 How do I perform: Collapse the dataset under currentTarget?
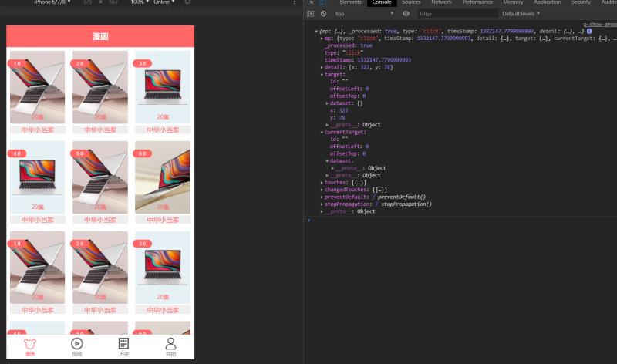(327, 161)
